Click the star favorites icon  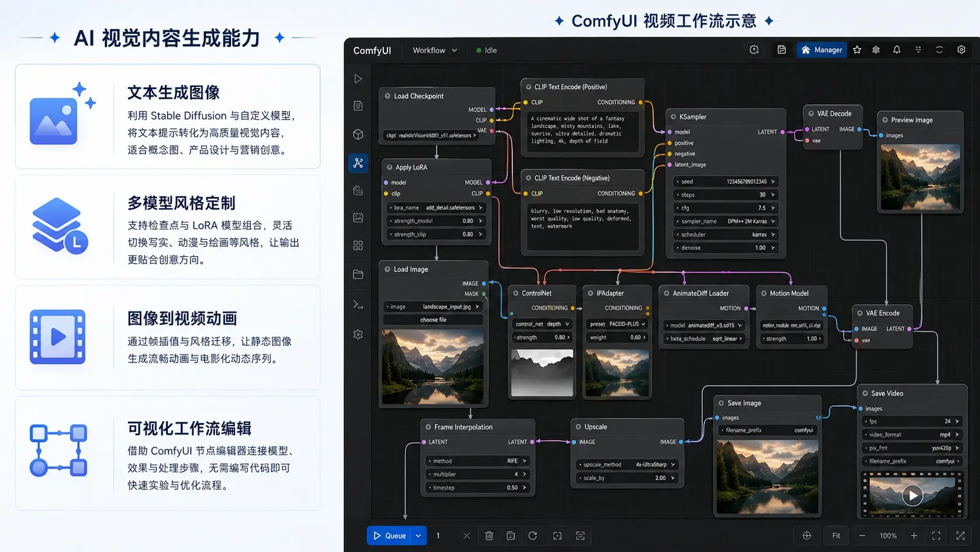pos(857,50)
